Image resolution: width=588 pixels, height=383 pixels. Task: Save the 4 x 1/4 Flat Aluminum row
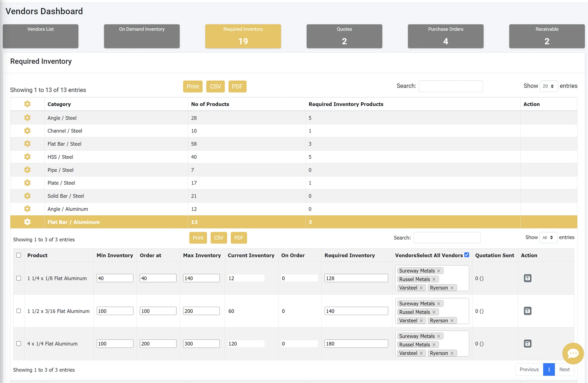tap(527, 344)
